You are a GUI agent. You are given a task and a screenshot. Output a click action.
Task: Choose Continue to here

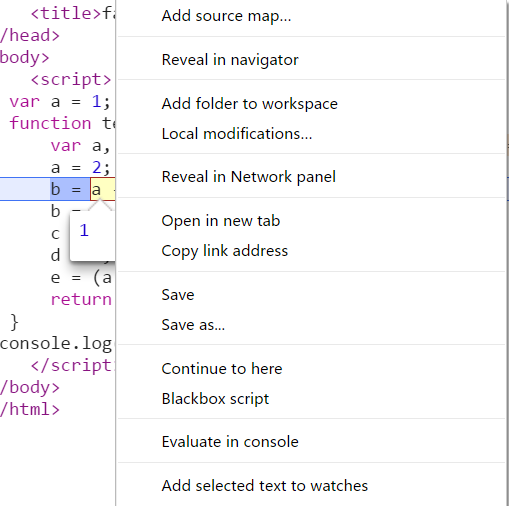[x=222, y=369]
